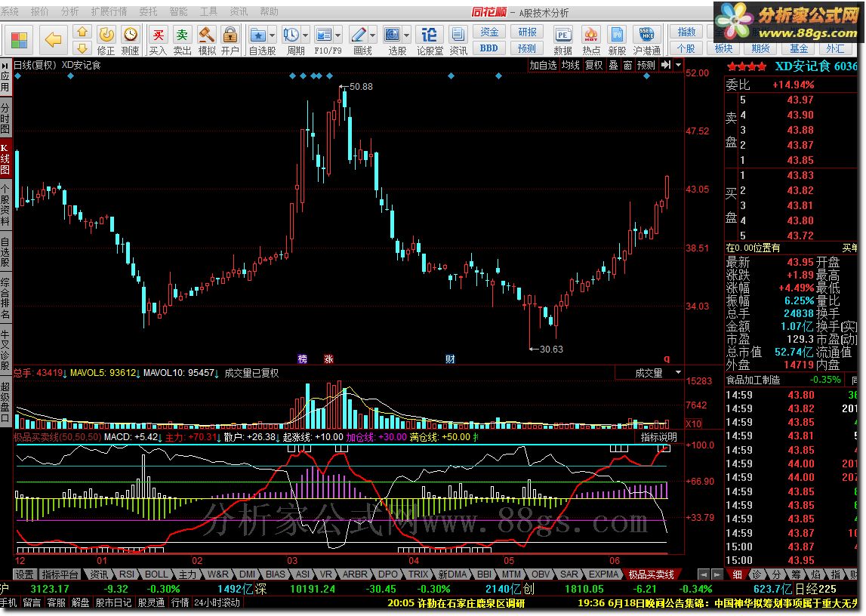
Task: Click the jump-to-end arrow icon above chart
Action: [666, 65]
